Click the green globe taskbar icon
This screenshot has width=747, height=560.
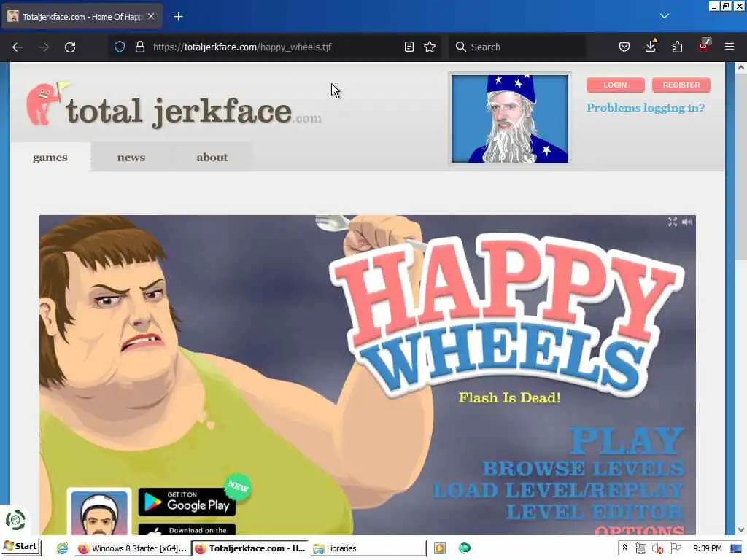[x=465, y=548]
